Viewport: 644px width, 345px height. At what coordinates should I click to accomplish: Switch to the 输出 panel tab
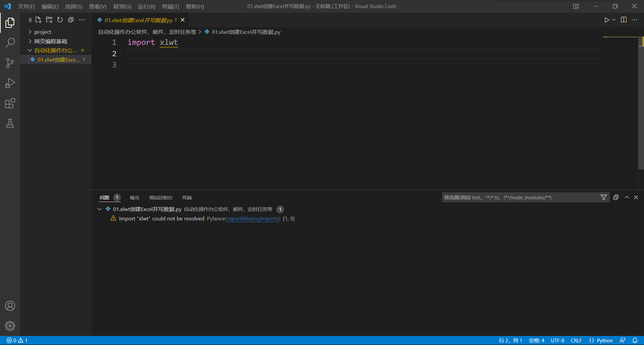(x=135, y=198)
